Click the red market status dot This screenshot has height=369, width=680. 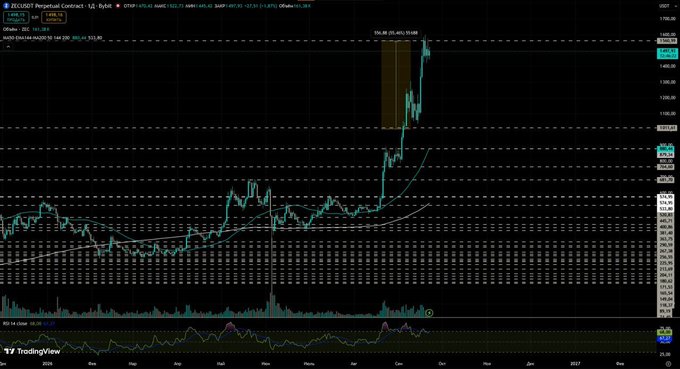pos(118,6)
